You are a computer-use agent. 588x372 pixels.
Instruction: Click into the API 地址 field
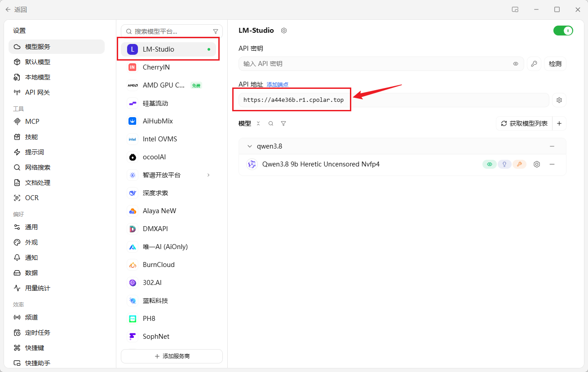(x=393, y=100)
